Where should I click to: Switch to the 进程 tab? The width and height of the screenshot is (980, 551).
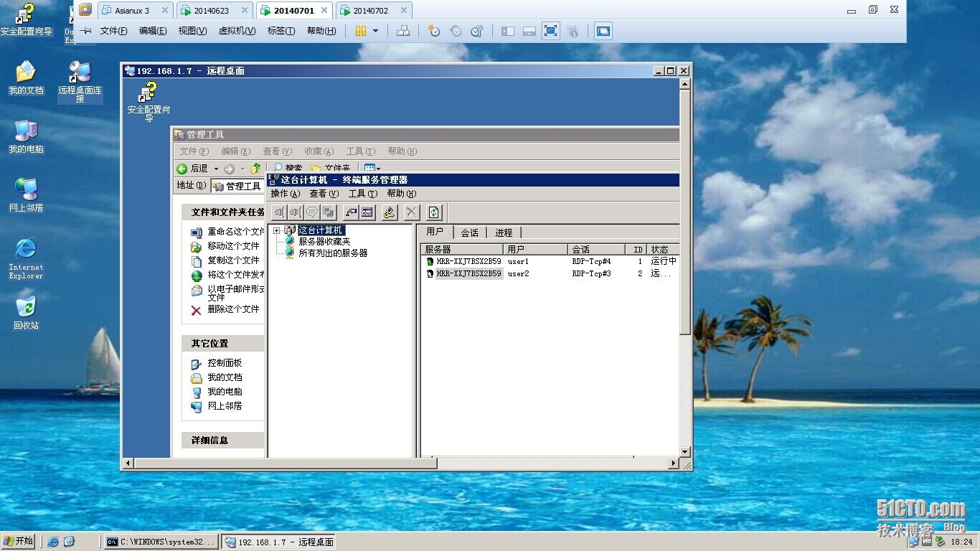(x=504, y=232)
